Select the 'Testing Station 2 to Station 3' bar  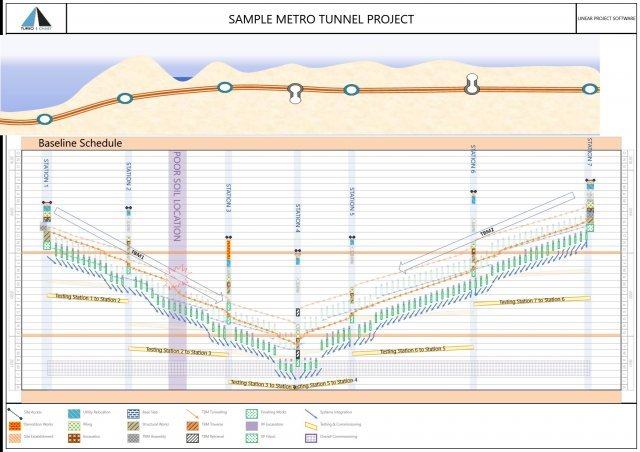178,351
